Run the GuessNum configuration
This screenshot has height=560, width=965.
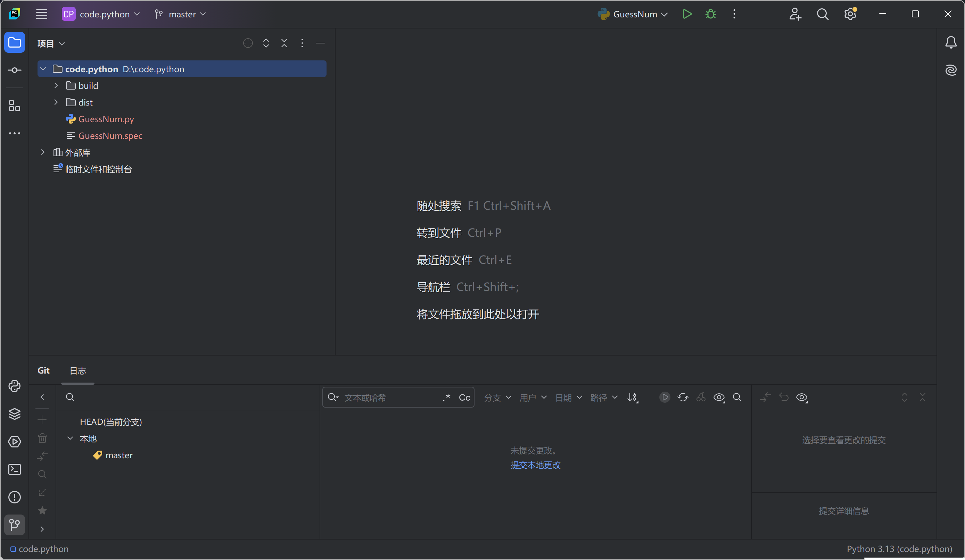click(687, 14)
